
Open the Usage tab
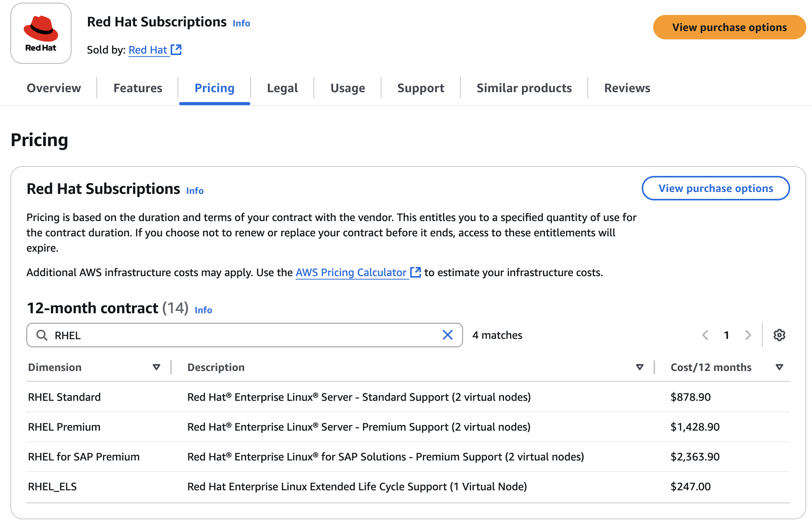347,88
